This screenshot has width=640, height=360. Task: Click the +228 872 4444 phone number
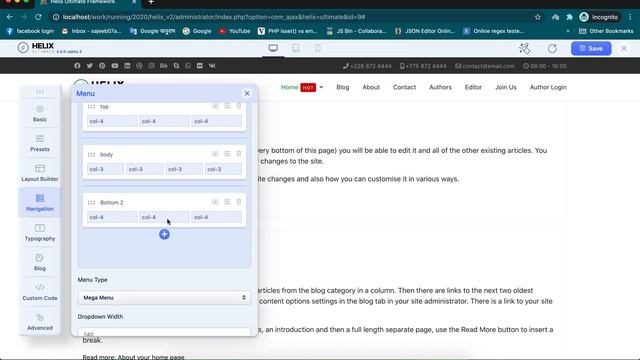(367, 66)
